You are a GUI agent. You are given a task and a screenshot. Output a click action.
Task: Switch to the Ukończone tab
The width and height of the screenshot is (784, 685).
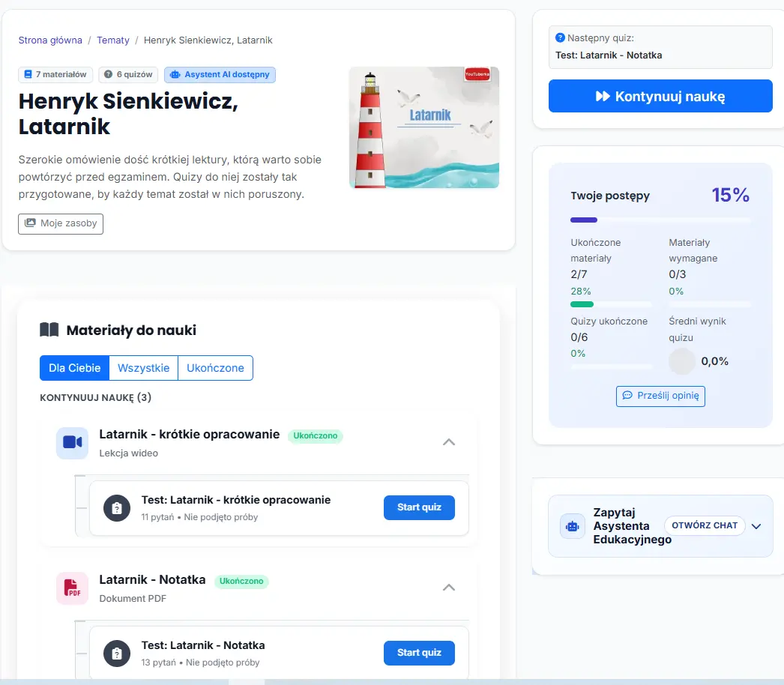pos(216,368)
